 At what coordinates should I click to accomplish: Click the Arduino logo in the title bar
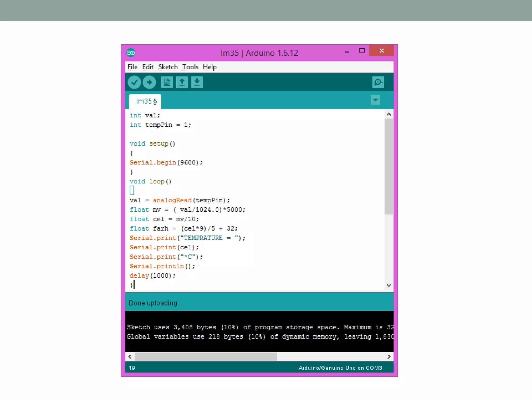pyautogui.click(x=131, y=53)
